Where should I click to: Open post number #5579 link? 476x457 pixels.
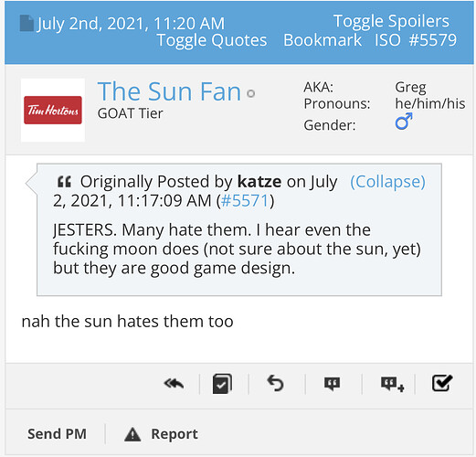coord(433,40)
